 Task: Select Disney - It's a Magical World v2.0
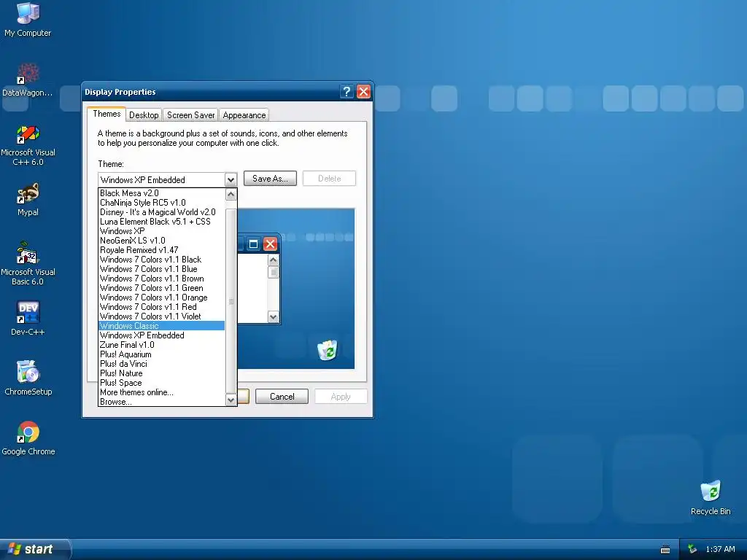click(161, 212)
